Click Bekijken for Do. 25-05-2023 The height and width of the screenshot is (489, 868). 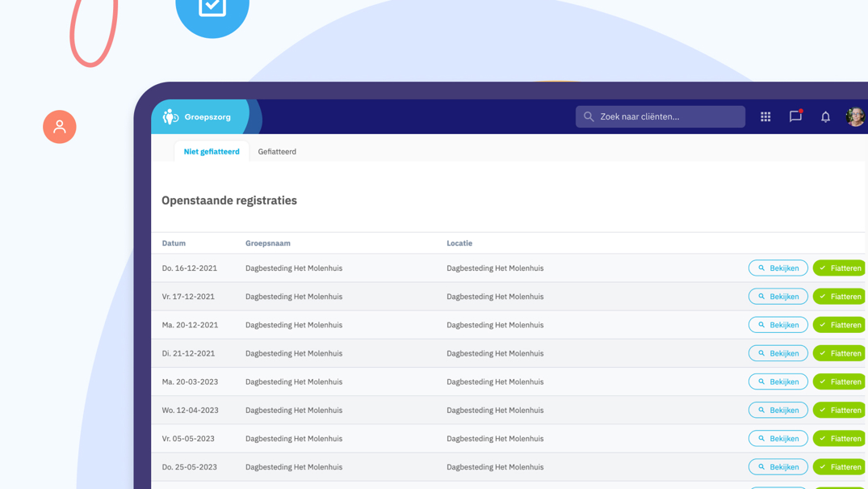click(778, 467)
